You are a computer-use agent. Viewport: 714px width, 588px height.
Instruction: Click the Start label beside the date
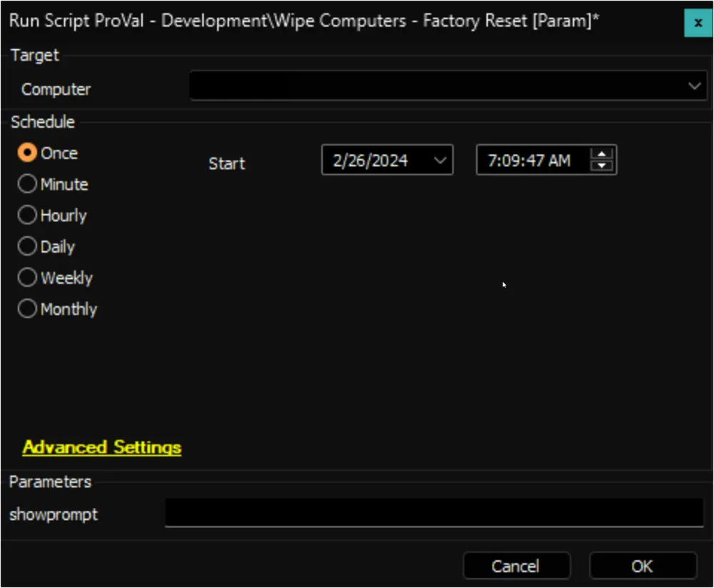(x=227, y=163)
